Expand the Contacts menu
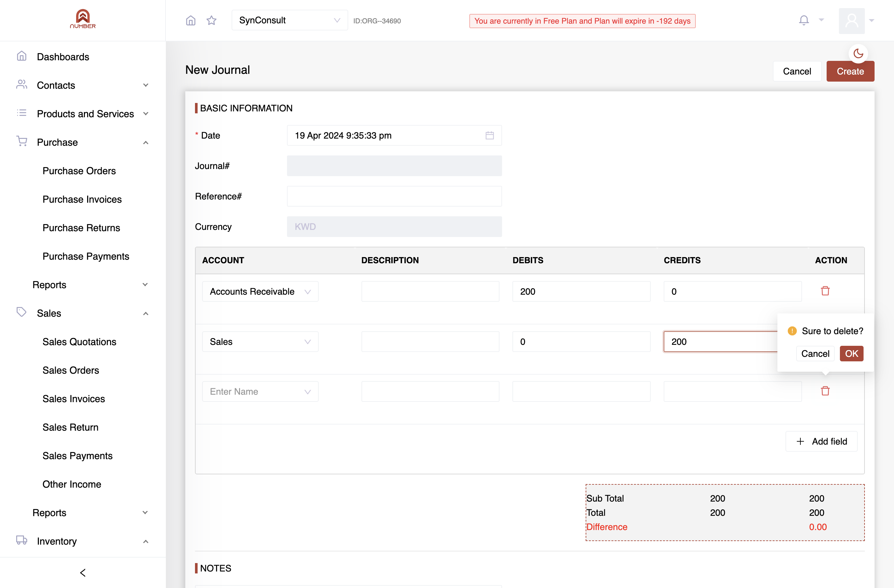 click(x=83, y=85)
